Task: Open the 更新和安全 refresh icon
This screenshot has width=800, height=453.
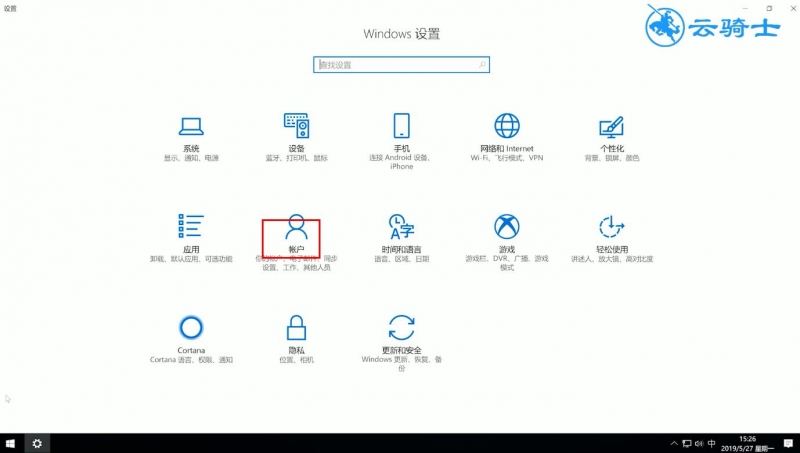Action: point(402,328)
